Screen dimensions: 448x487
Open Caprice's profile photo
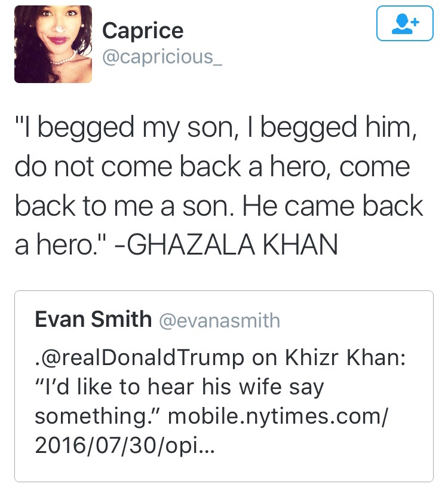click(x=53, y=44)
